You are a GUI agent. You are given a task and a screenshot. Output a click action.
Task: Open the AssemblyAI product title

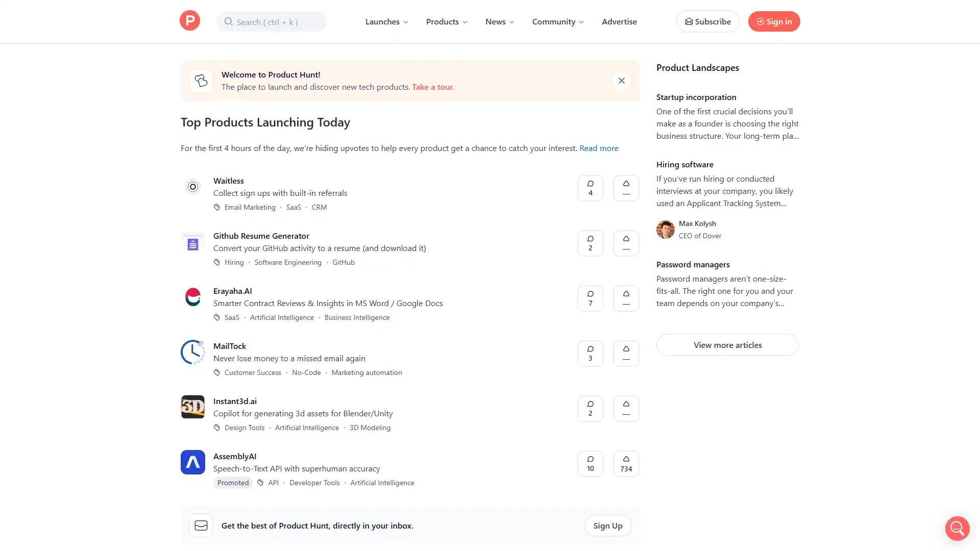coord(234,456)
